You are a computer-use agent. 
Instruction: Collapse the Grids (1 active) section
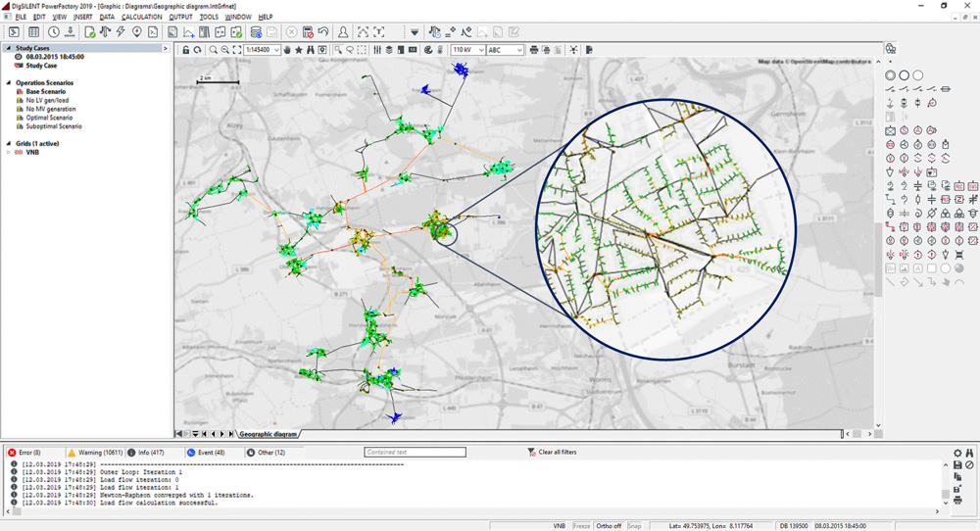point(9,144)
